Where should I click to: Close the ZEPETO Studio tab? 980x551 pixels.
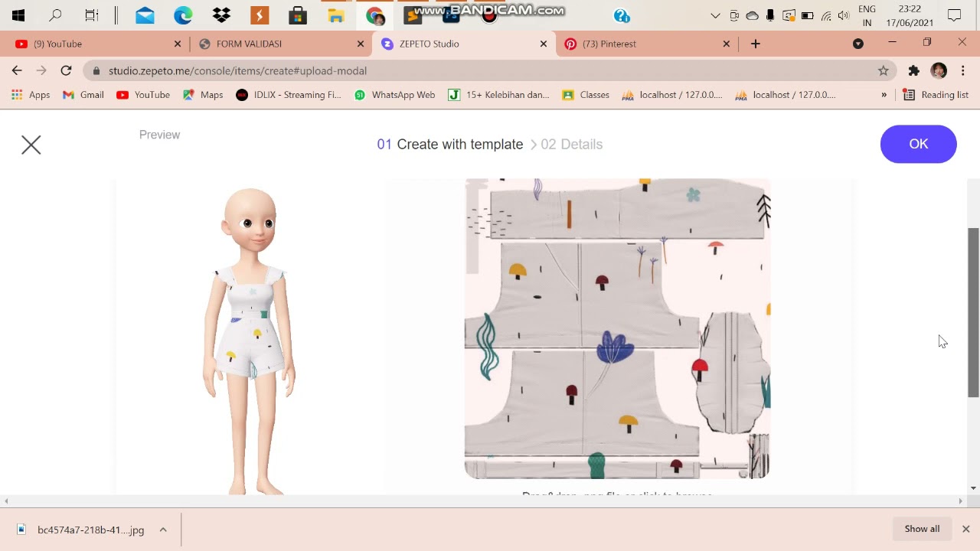[544, 44]
